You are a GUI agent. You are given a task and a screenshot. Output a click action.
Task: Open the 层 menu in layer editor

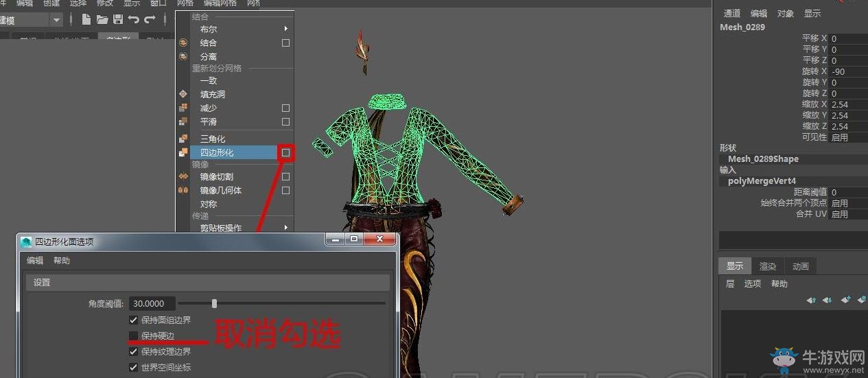pyautogui.click(x=730, y=283)
